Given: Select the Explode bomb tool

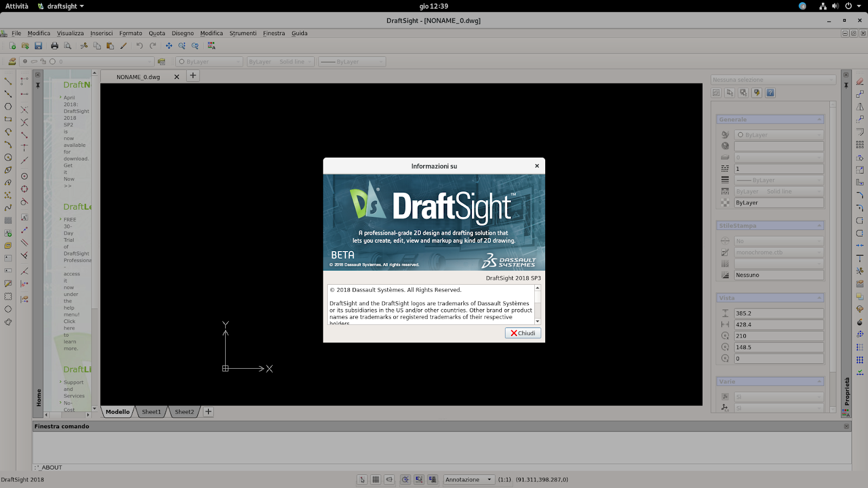Looking at the screenshot, I should tap(860, 322).
